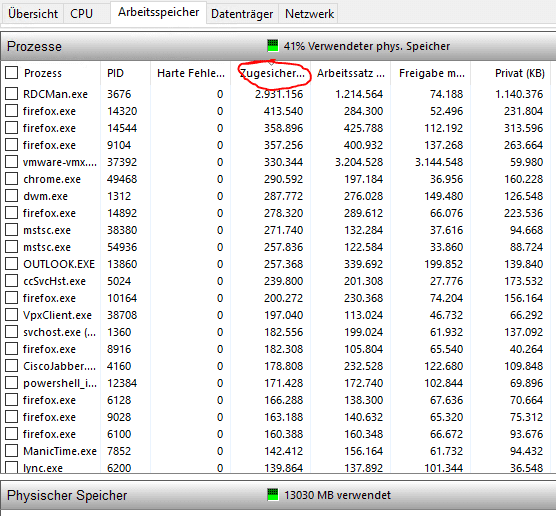Viewport: 556px width, 516px height.
Task: Tick the ccSvcHst.exe checkbox
Action: coord(12,281)
